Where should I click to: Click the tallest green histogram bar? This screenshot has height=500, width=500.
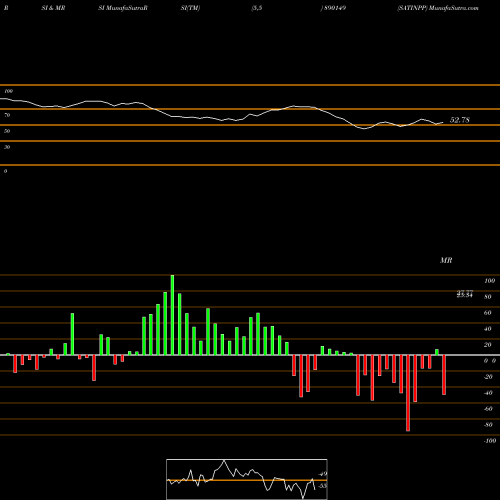[172, 315]
